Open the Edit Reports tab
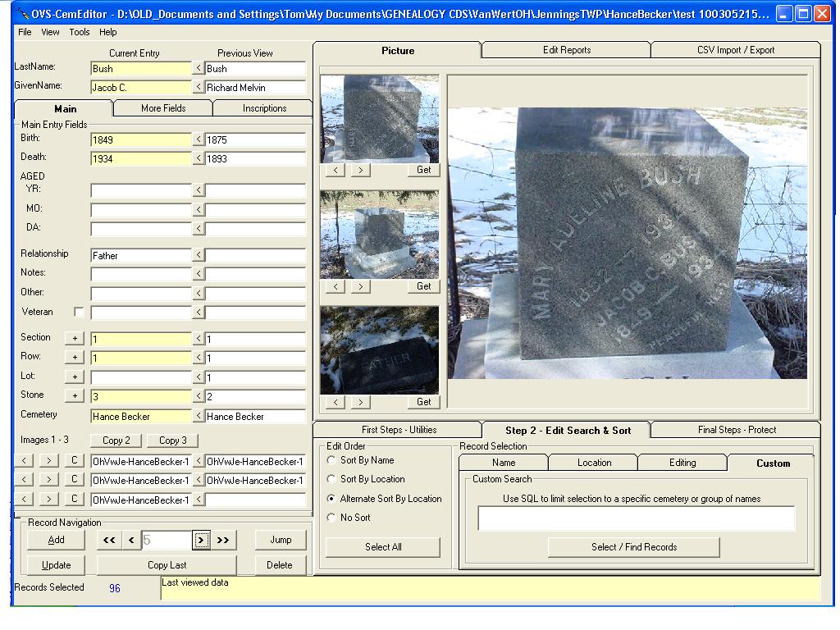This screenshot has height=630, width=840. (566, 50)
